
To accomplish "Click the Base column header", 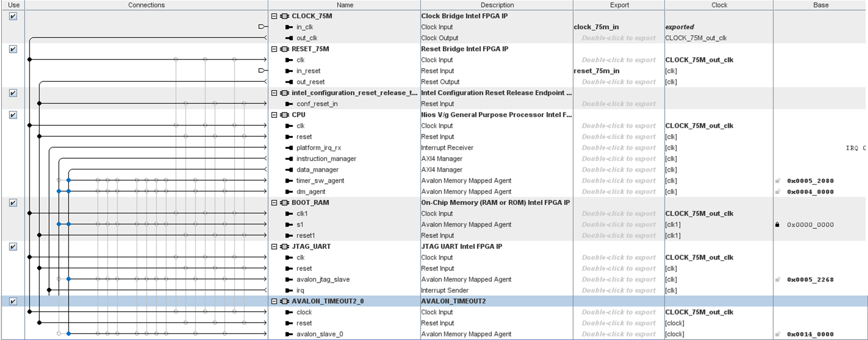I will (x=820, y=5).
